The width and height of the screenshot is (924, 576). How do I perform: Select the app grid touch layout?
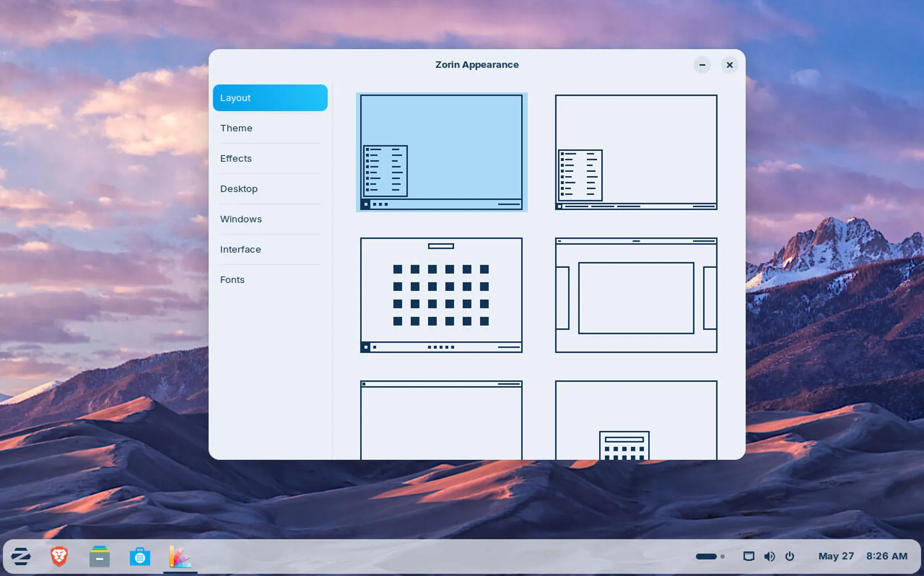click(x=442, y=295)
